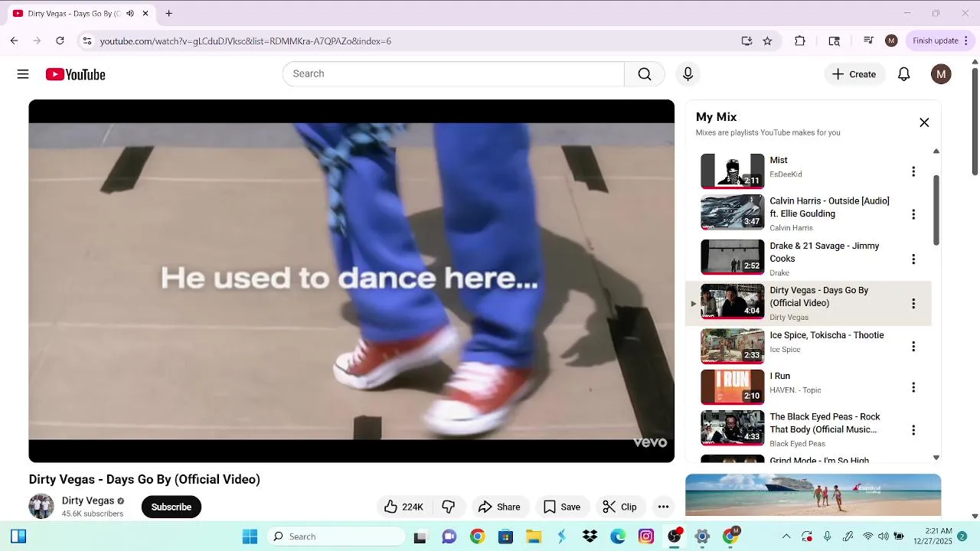980x551 pixels.
Task: Play Mist by EsDeeKid thumbnail
Action: [733, 171]
